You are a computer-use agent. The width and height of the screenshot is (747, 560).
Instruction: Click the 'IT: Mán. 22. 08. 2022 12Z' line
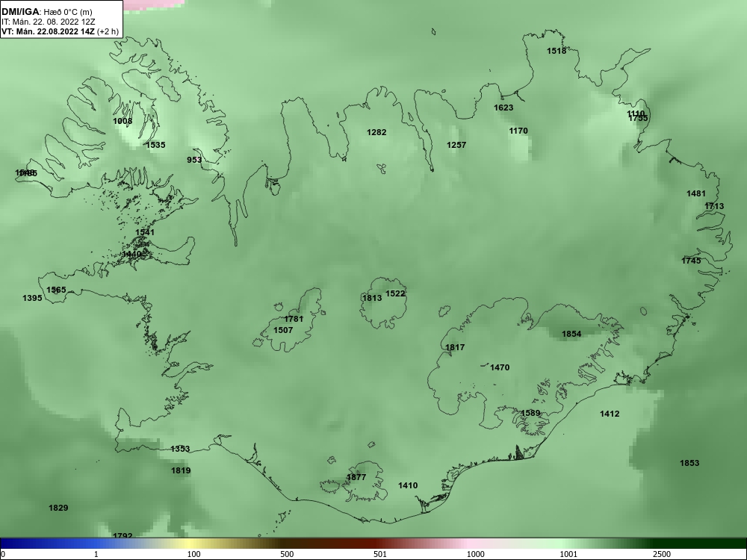coord(48,22)
